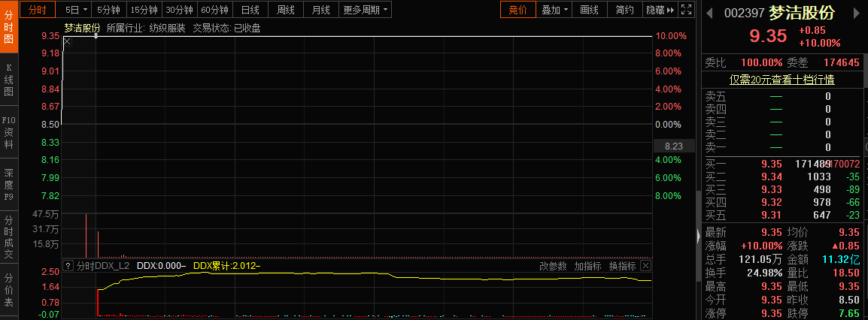Click the 仅需20元查看十档行情 link
The image size is (868, 320).
click(782, 80)
